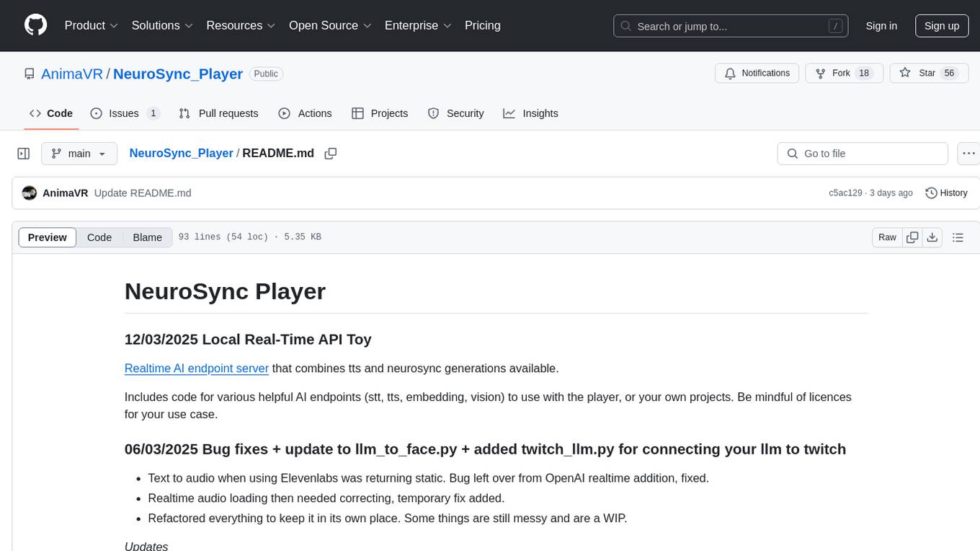The image size is (980, 551).
Task: Open the AnimaVR commit author link
Action: [66, 193]
